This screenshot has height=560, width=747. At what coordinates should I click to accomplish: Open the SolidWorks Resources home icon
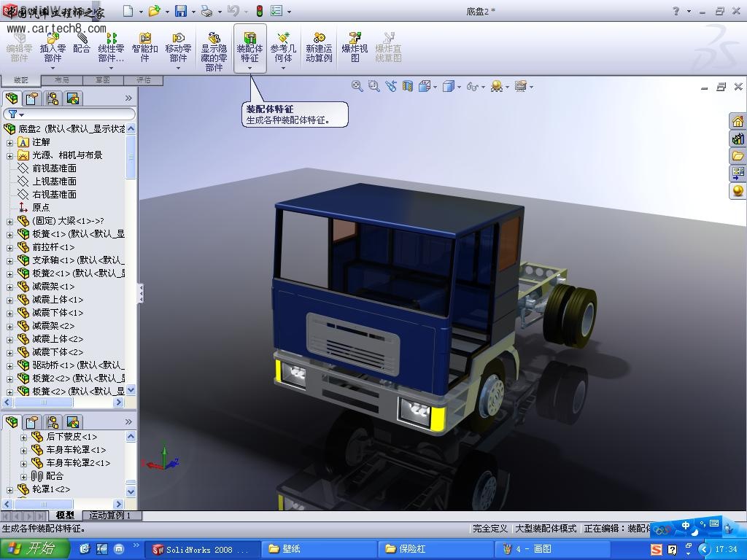[738, 122]
